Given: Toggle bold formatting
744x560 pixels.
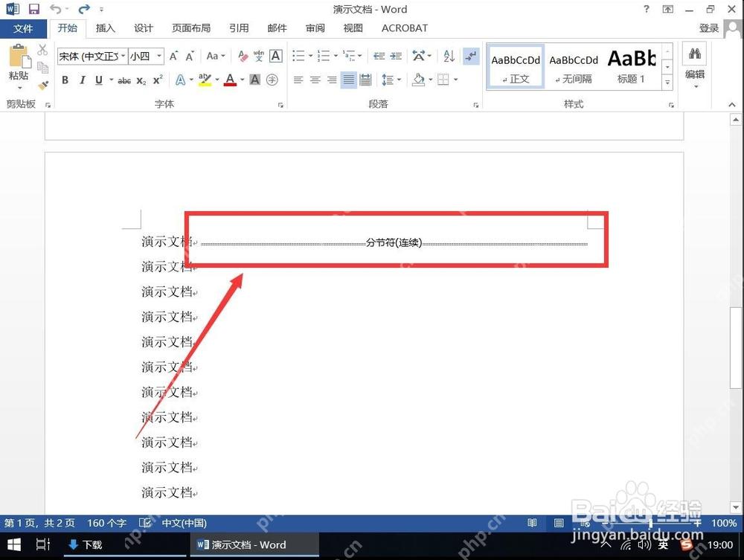Looking at the screenshot, I should [x=65, y=80].
